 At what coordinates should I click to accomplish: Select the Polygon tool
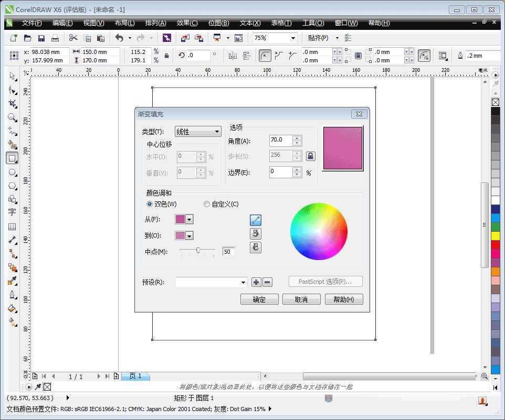(13, 186)
